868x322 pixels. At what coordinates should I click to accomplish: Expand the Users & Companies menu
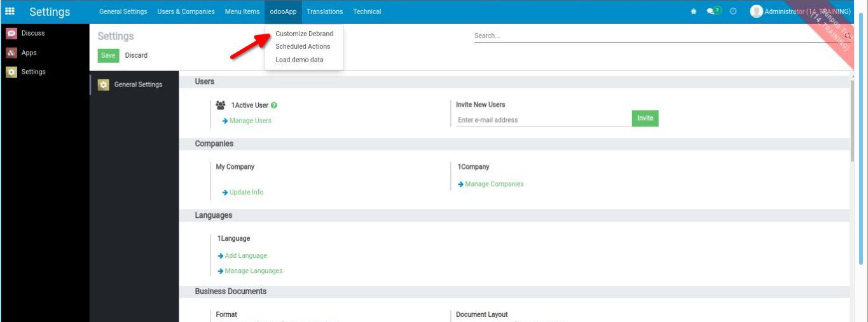tap(186, 11)
